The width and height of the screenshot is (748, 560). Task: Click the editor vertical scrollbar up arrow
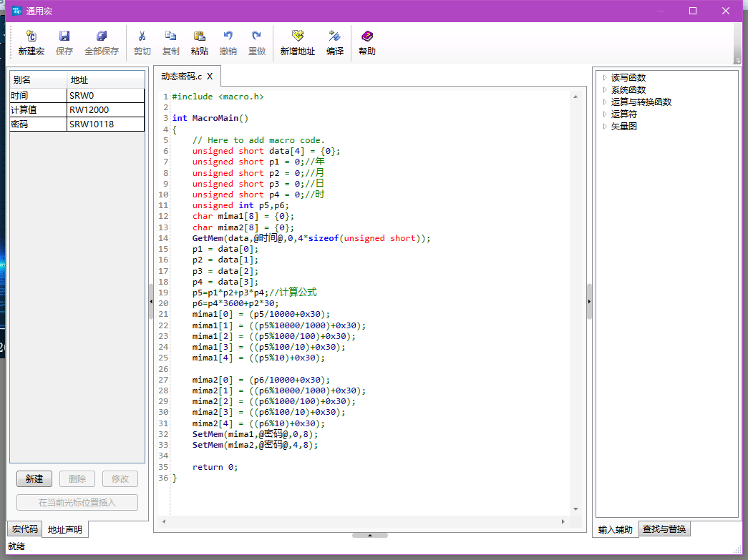tap(575, 97)
